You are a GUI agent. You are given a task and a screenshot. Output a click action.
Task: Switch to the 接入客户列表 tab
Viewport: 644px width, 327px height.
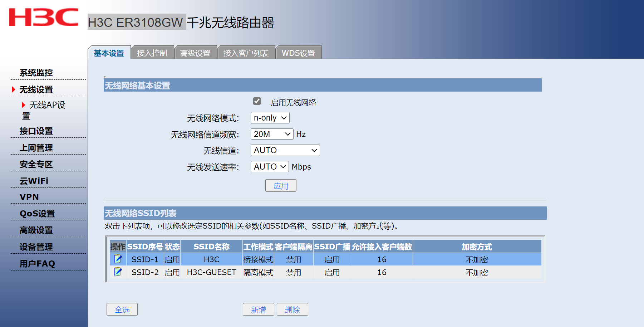point(246,53)
